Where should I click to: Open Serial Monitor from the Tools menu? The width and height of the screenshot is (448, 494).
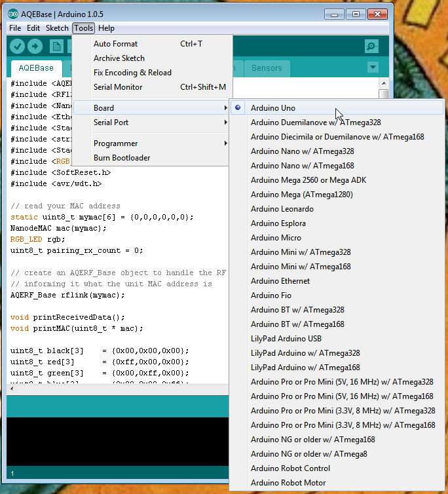click(x=153, y=87)
